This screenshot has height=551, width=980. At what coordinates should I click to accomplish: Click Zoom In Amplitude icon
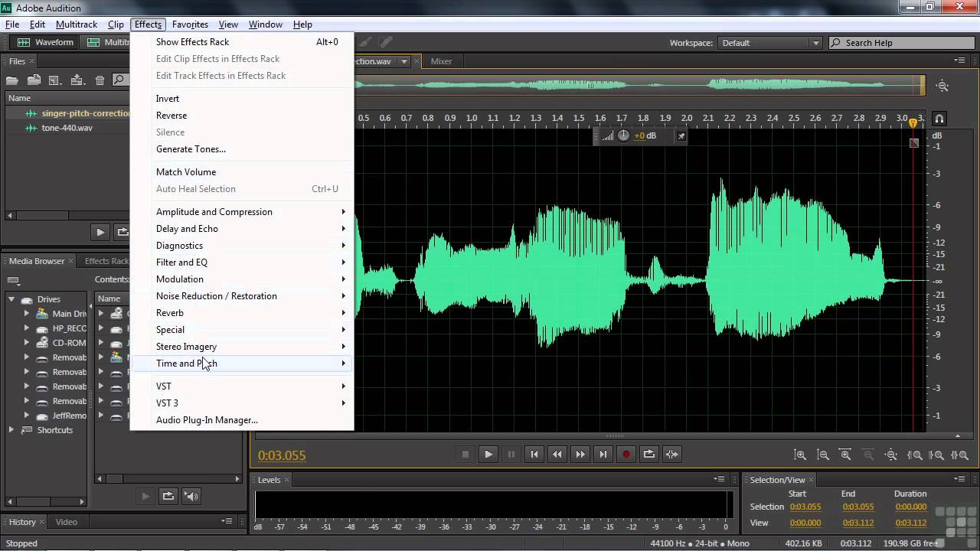coord(800,455)
